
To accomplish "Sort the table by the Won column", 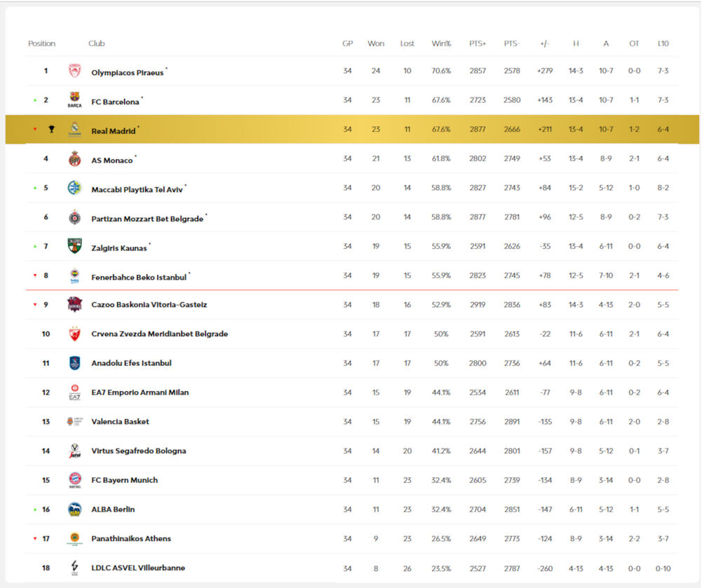I will (376, 43).
